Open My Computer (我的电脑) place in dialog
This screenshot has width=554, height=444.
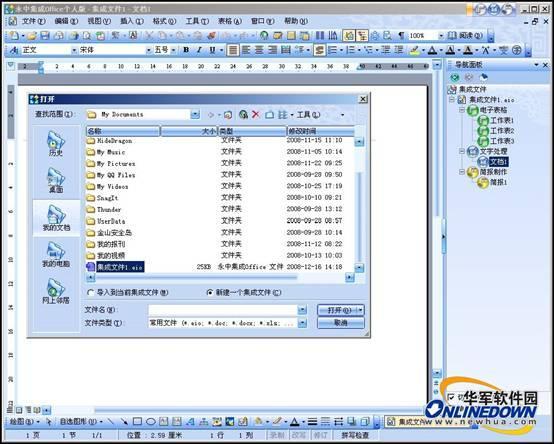click(x=56, y=254)
